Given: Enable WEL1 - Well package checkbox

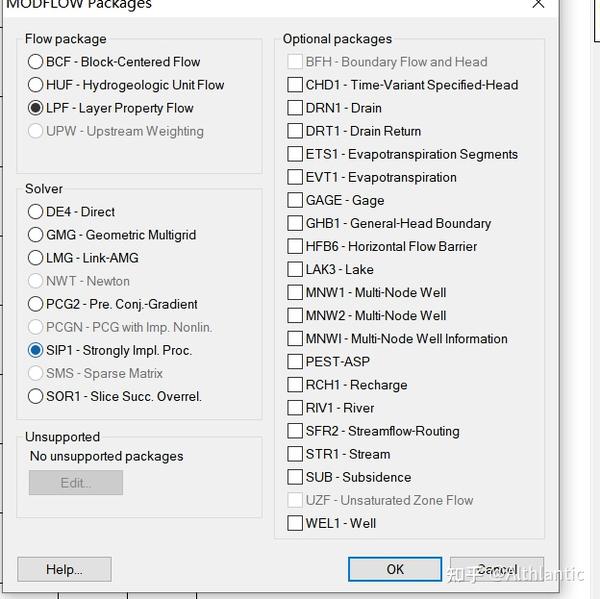Looking at the screenshot, I should (295, 523).
